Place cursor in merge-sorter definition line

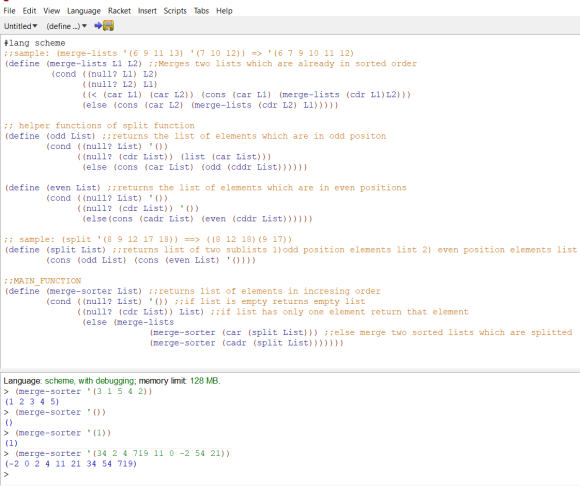192,291
